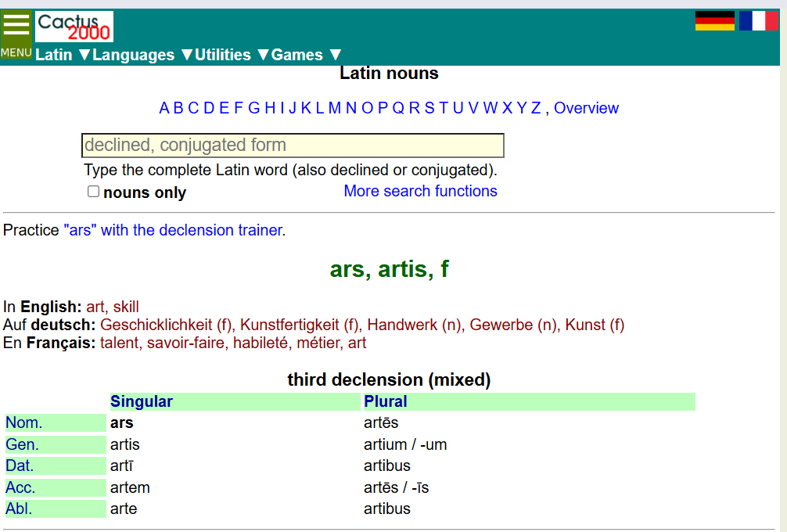This screenshot has width=787, height=532.
Task: Click the heading 'ars, artis, f'
Action: (389, 269)
